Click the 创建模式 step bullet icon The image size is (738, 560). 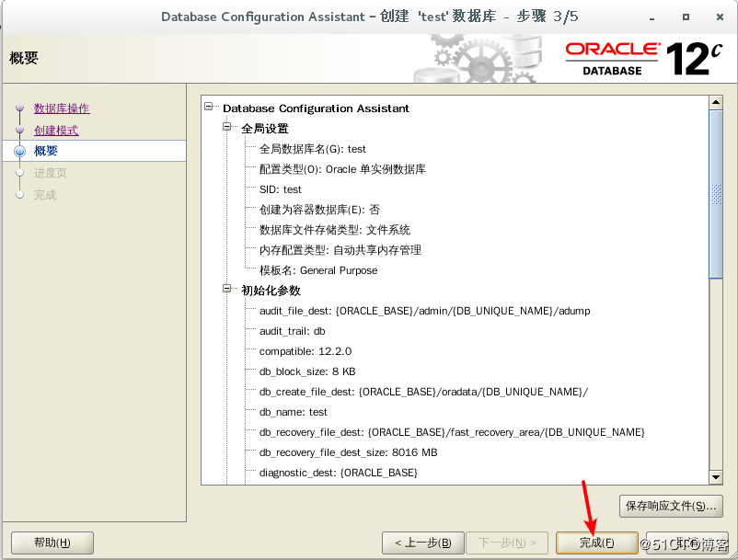(x=19, y=129)
